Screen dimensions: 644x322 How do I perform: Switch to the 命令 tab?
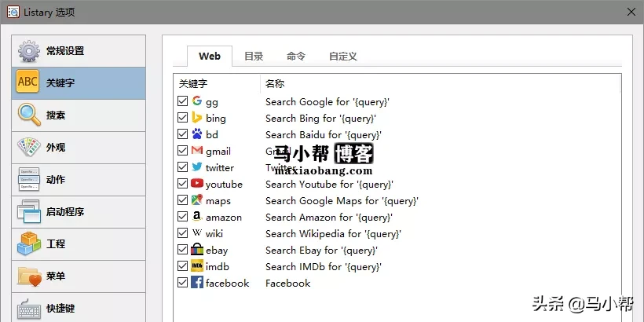pos(296,57)
